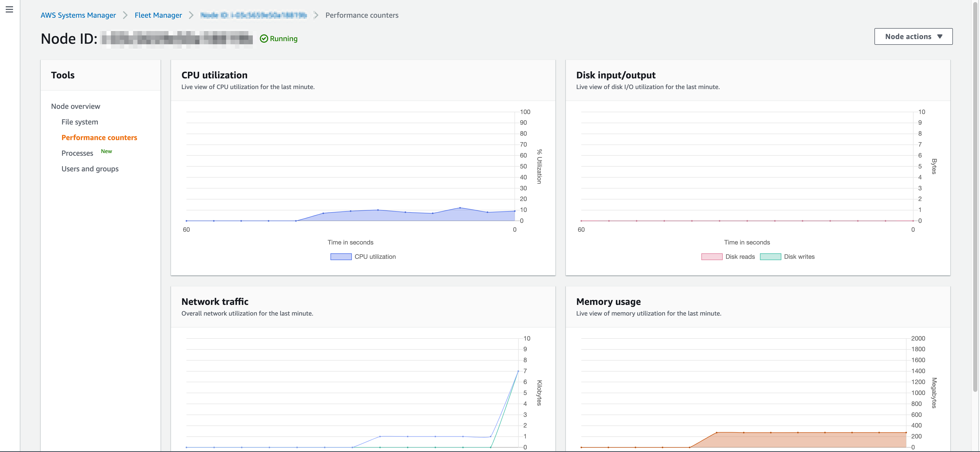Click the New badge beside Processes
980x452 pixels.
coord(106,151)
